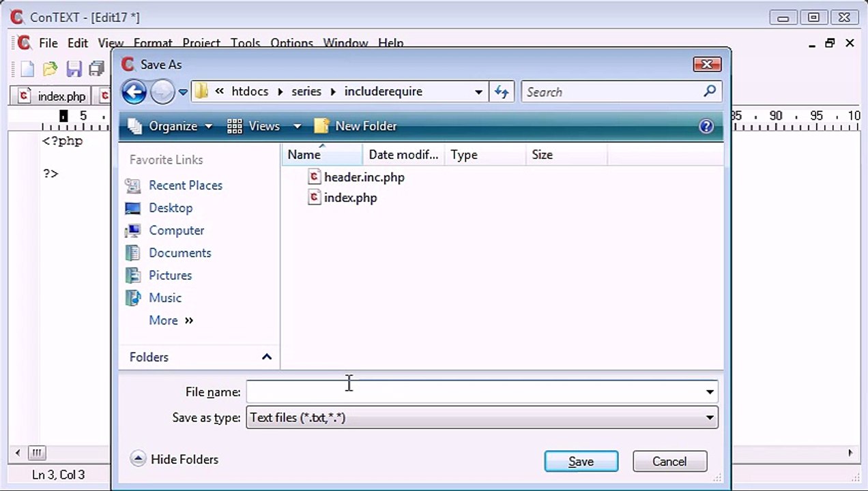Open the File menu in ConTEXT
The height and width of the screenshot is (491, 868).
point(48,43)
